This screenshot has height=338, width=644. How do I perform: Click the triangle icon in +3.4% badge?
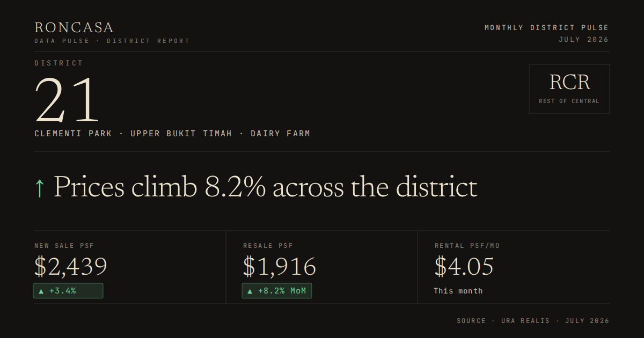pos(40,291)
